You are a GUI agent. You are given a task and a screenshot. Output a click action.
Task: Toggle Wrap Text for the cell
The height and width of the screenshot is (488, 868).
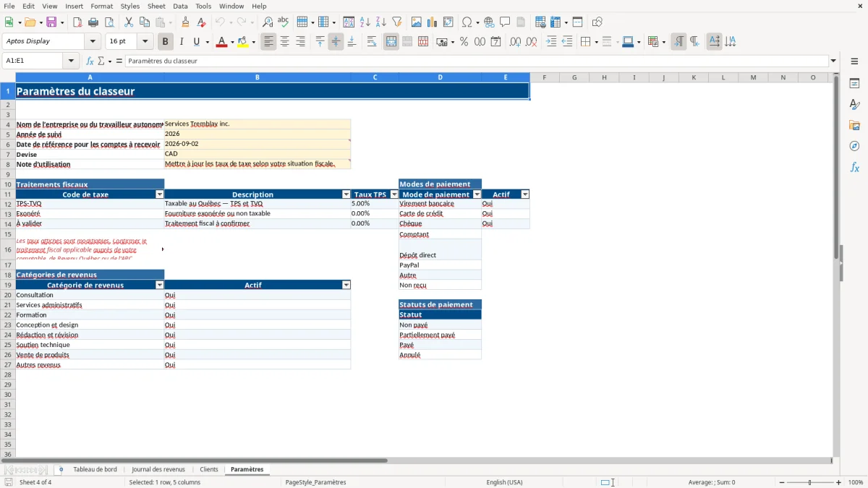pyautogui.click(x=372, y=42)
